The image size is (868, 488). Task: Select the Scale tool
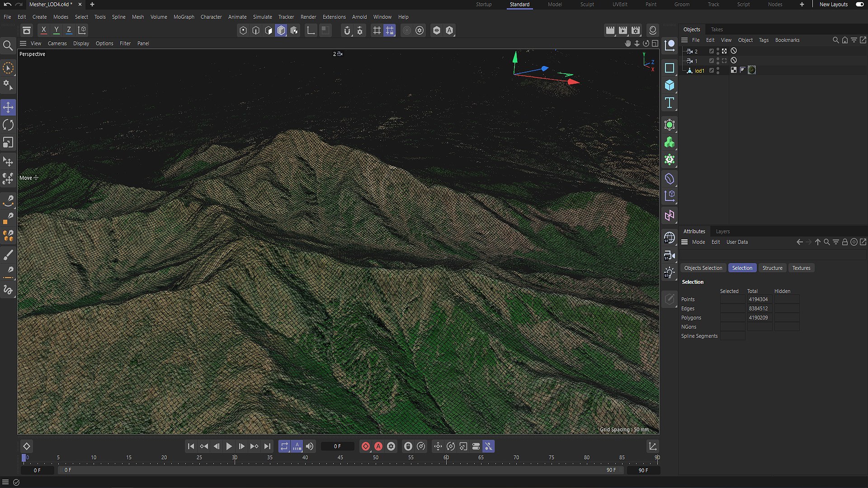click(8, 143)
